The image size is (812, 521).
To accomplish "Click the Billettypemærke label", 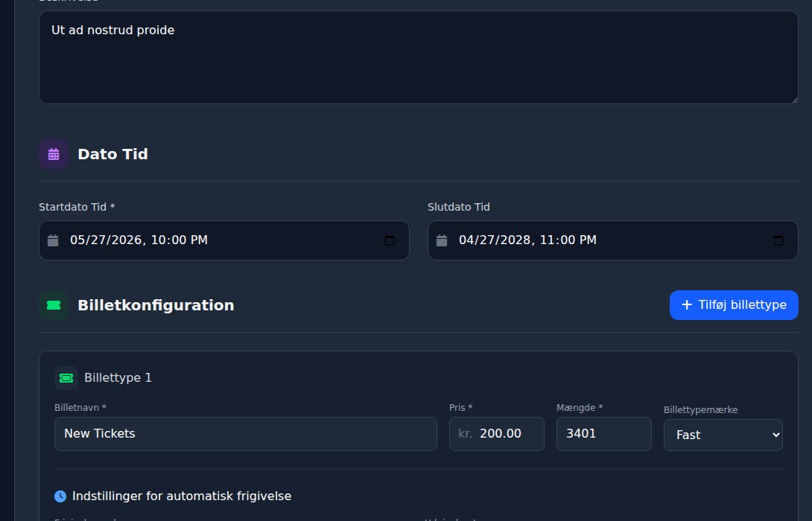I will pyautogui.click(x=701, y=410).
